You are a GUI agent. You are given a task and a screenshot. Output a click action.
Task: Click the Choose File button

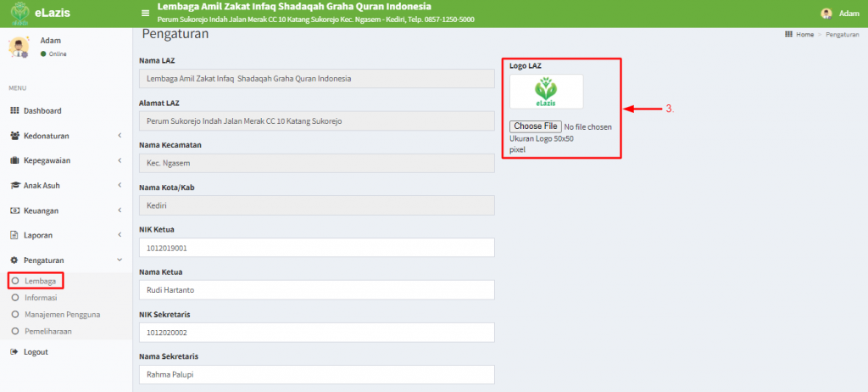pos(536,126)
